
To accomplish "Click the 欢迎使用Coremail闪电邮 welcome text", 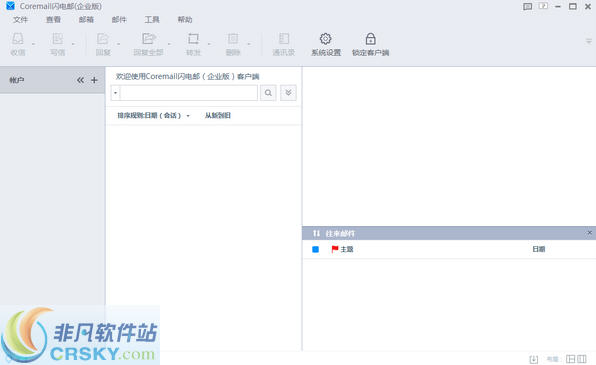I will tap(187, 76).
